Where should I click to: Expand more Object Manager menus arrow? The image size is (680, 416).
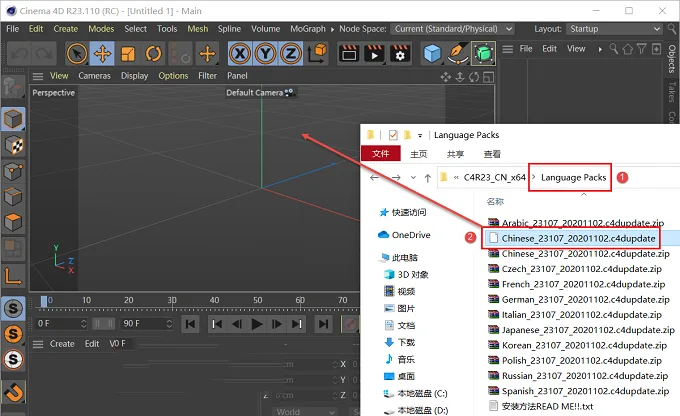(600, 49)
